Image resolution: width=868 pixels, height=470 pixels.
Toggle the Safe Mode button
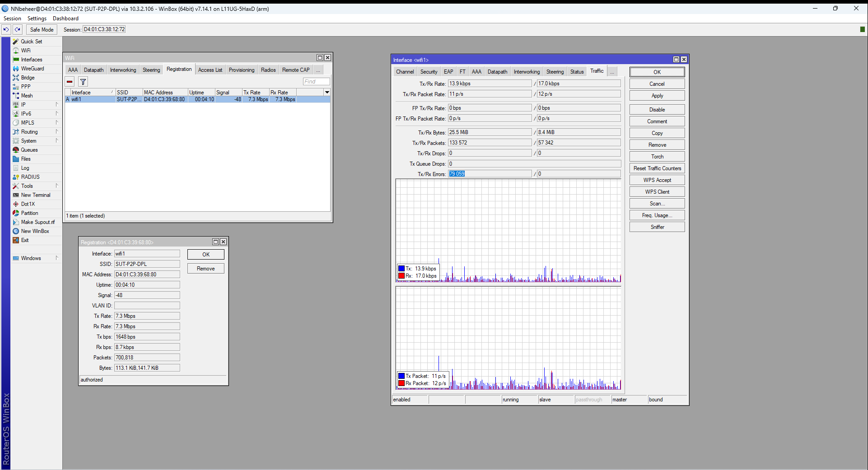point(42,29)
